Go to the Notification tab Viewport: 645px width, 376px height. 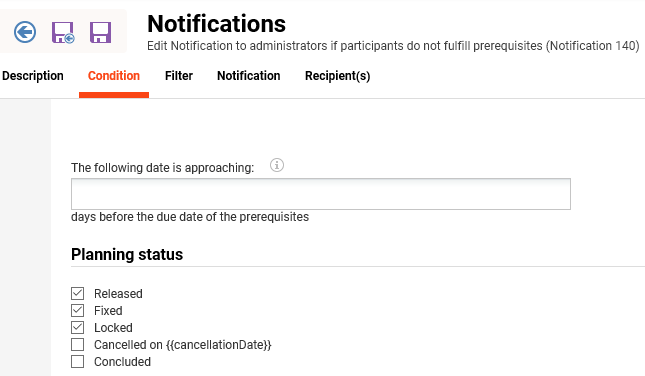pyautogui.click(x=249, y=76)
